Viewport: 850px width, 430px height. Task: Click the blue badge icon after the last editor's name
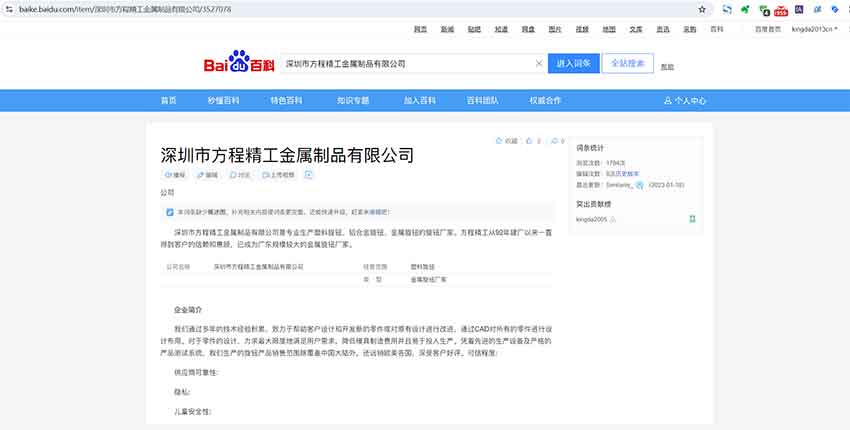tap(640, 185)
